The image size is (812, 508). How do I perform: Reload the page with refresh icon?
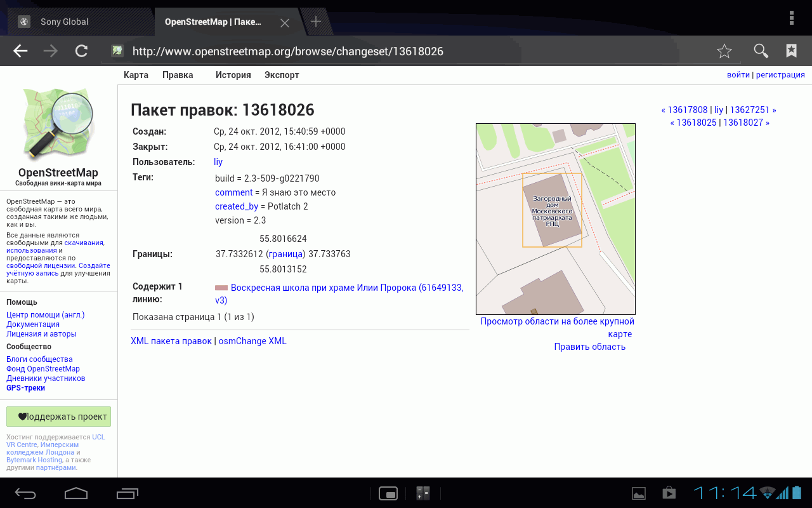click(x=81, y=51)
